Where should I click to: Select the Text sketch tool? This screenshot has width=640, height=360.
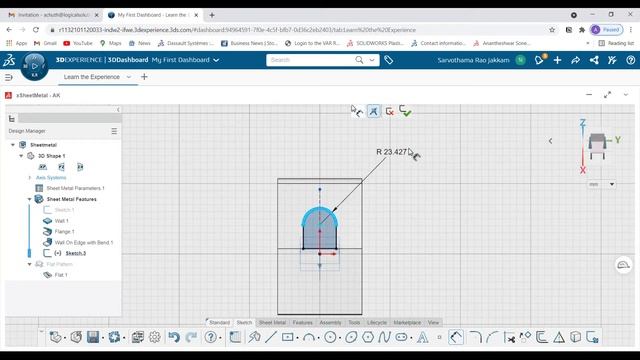coord(423,337)
